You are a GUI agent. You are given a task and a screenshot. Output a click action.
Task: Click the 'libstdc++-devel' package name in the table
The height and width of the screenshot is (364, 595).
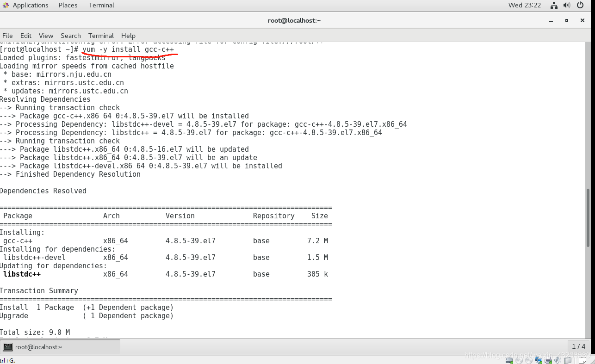click(35, 257)
